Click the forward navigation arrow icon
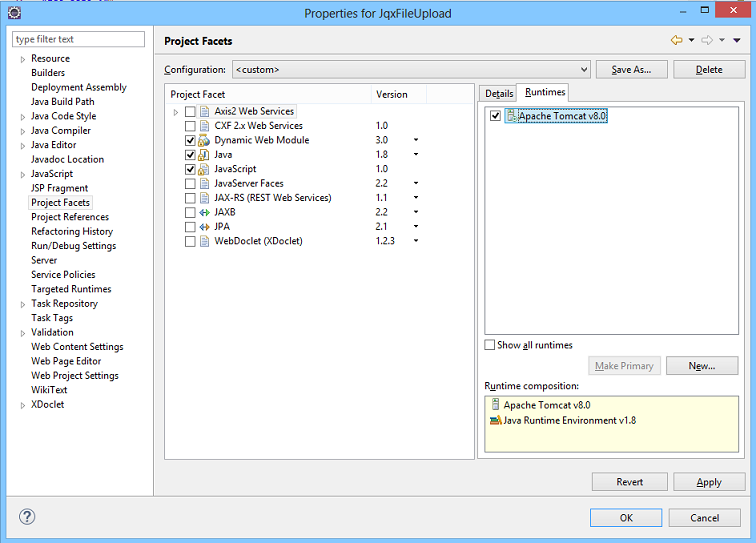756x543 pixels. 707,41
